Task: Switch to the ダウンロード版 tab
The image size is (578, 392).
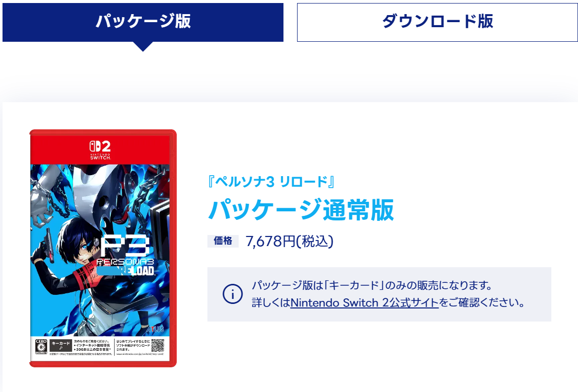Action: coord(437,22)
